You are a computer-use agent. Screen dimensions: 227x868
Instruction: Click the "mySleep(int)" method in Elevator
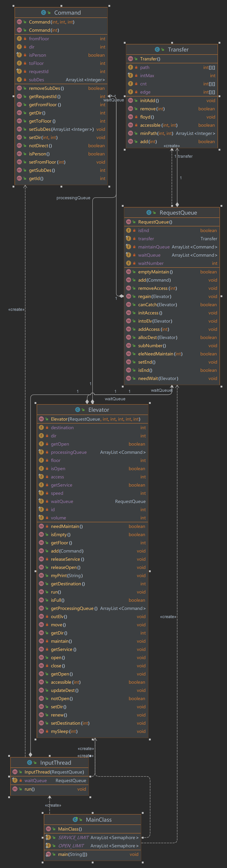tap(64, 731)
